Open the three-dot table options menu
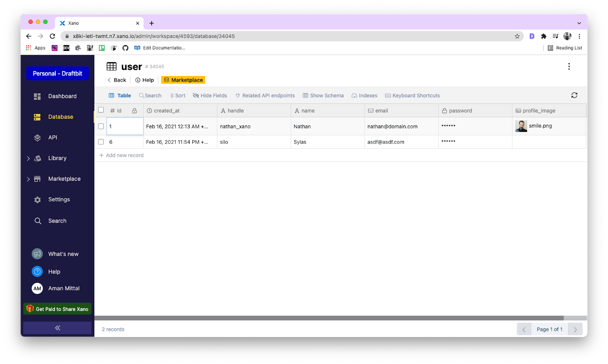This screenshot has width=608, height=364. pos(569,66)
